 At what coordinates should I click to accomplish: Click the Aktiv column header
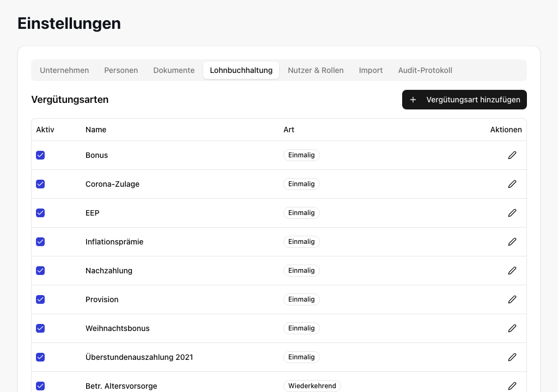pyautogui.click(x=45, y=130)
